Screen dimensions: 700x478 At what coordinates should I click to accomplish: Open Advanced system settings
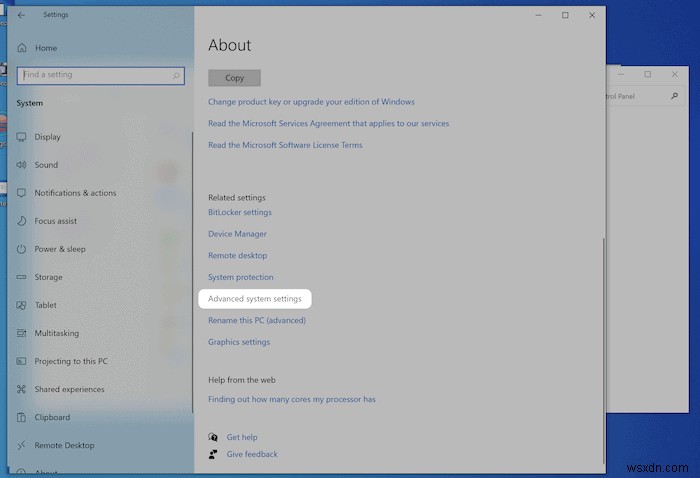255,299
